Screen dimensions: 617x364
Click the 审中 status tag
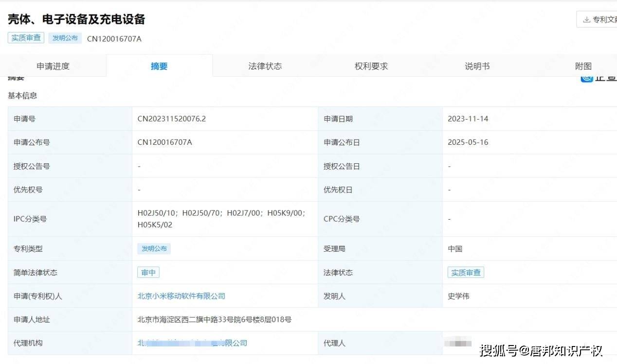coord(148,273)
